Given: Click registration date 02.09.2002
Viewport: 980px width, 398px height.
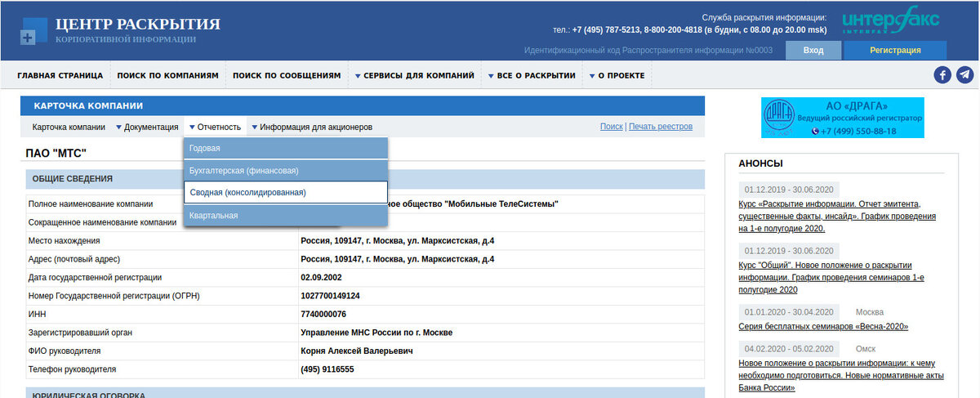Looking at the screenshot, I should pos(321,277).
